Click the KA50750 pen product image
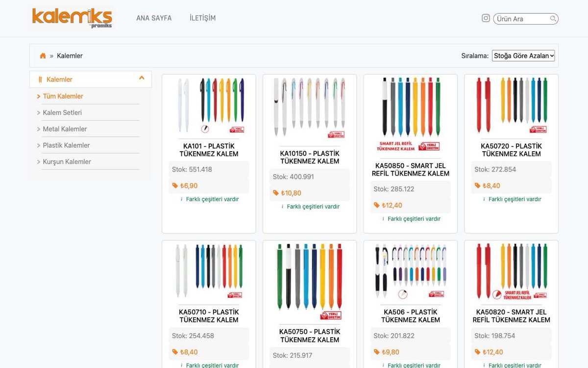The image size is (588, 368). (x=310, y=282)
